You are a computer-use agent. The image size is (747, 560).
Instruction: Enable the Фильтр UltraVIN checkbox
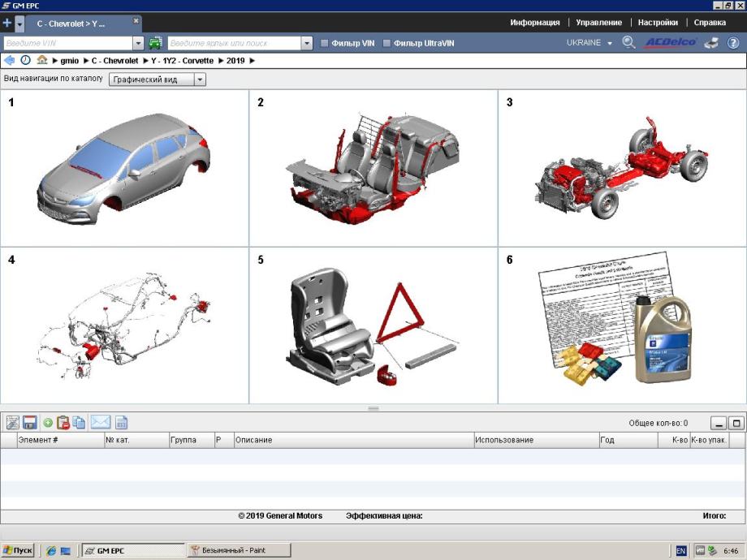coord(386,43)
